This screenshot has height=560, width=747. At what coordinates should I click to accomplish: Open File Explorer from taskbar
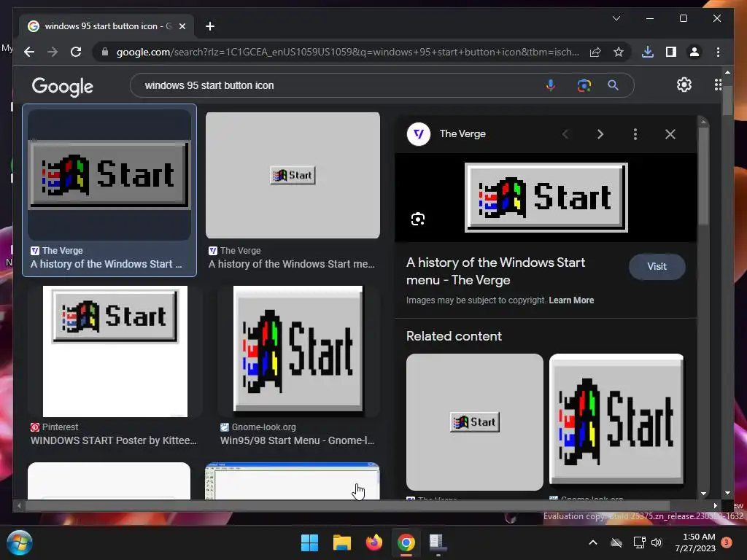[x=341, y=542]
